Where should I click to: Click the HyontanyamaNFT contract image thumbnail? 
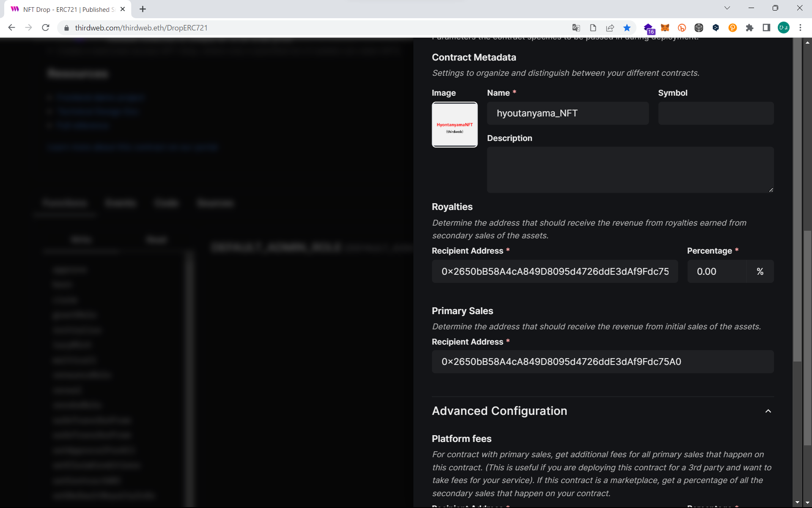[x=455, y=125]
